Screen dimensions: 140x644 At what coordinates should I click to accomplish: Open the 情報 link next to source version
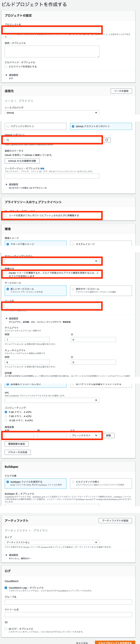pos(42,169)
